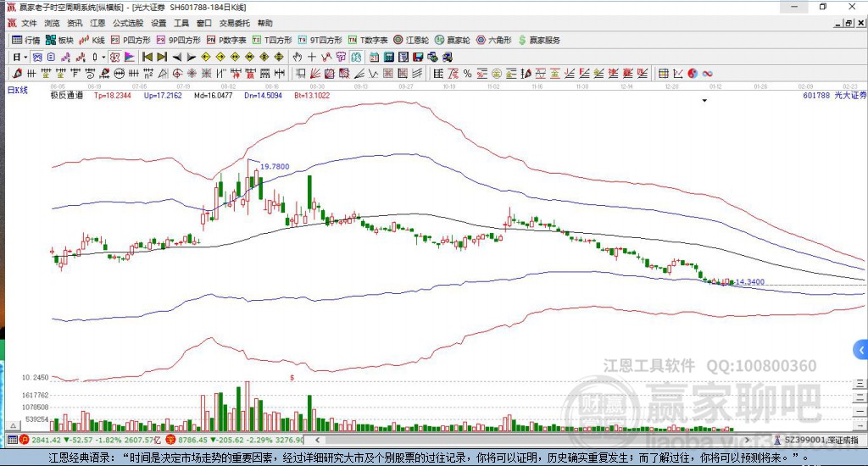Click the 日K线 label
This screenshot has height=466, width=868.
click(17, 90)
